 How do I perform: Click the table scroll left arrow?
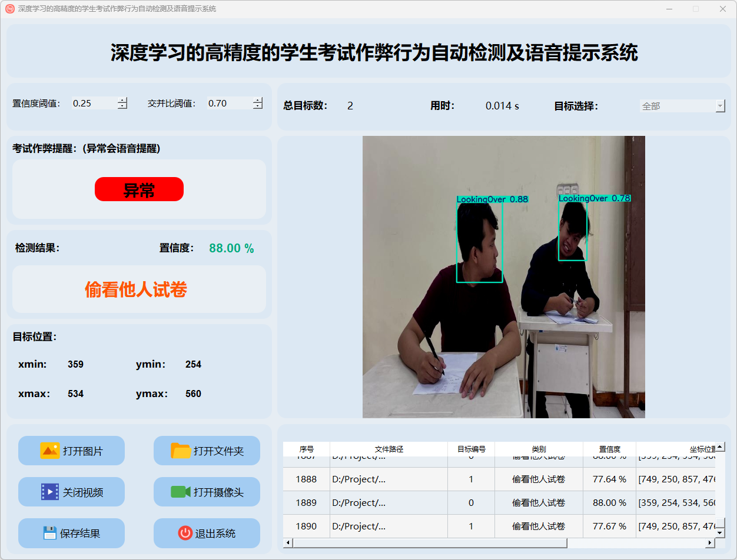click(288, 542)
